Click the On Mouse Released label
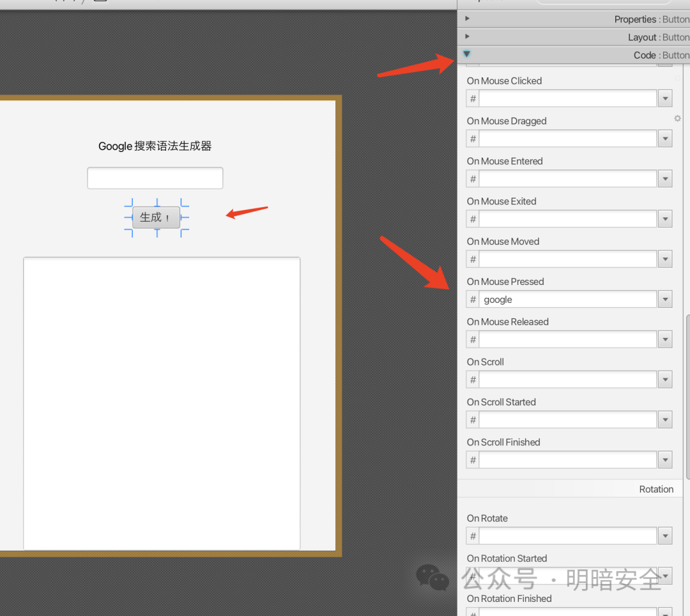The image size is (690, 616). [508, 321]
